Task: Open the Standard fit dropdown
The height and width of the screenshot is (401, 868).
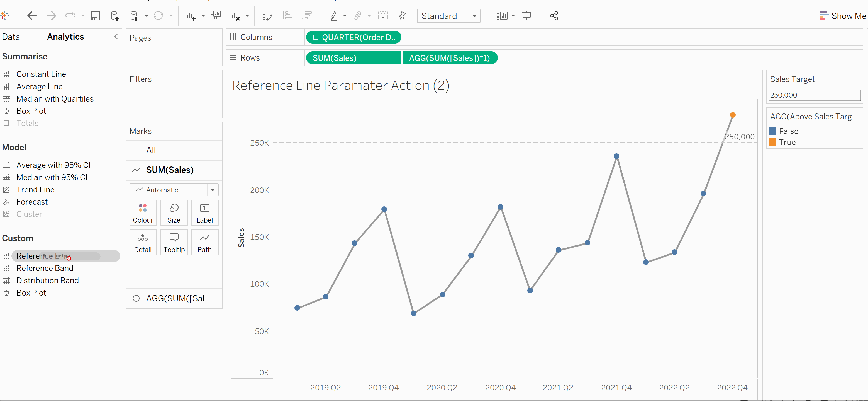Action: (474, 16)
